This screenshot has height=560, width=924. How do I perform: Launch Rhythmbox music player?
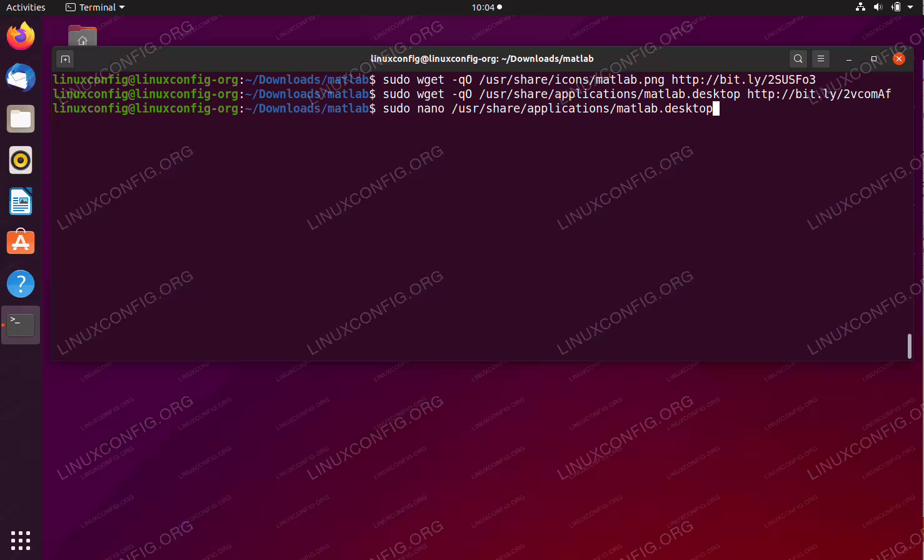(x=21, y=160)
